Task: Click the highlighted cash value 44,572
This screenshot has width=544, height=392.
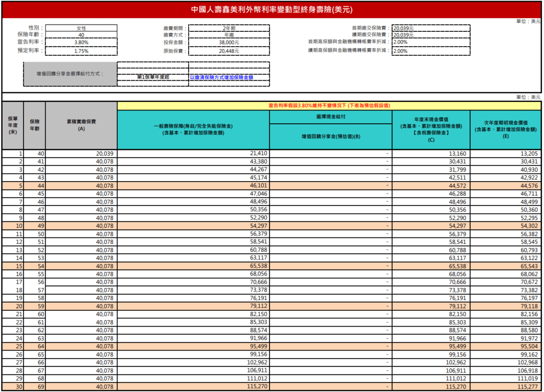Action: 431,185
